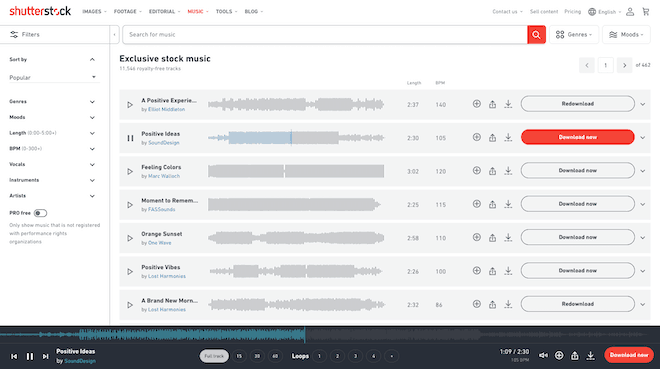Image resolution: width=660 pixels, height=369 pixels.
Task: Collapse the Sort by section
Action: [x=92, y=59]
